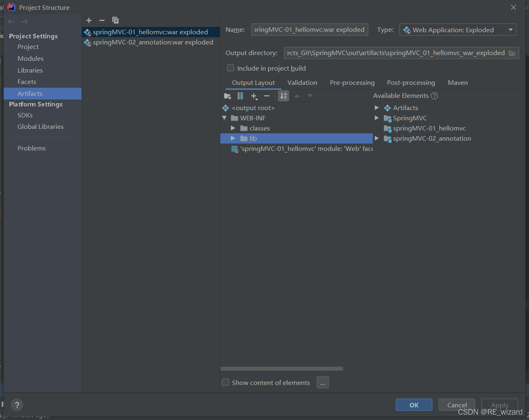This screenshot has width=529, height=420.
Task: Copy the selected artifact
Action: (115, 20)
